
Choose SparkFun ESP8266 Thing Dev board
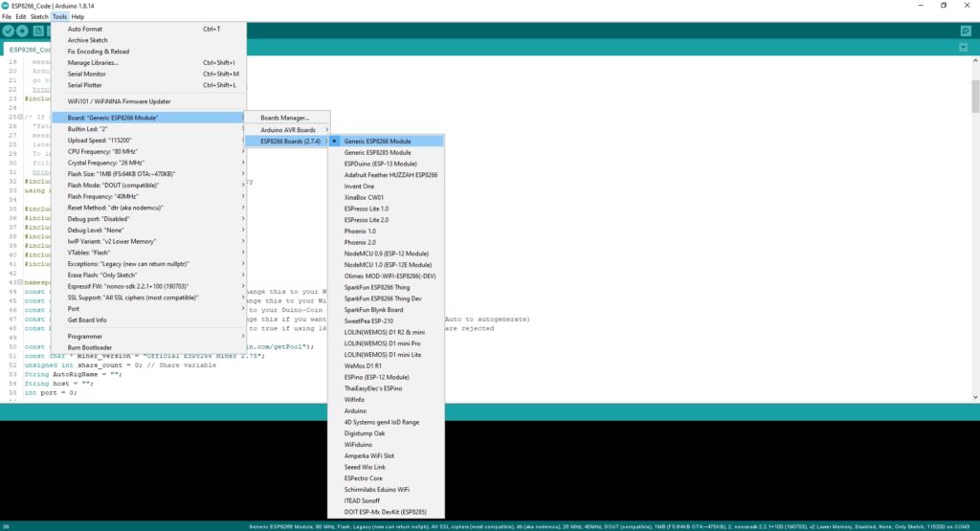pyautogui.click(x=386, y=299)
